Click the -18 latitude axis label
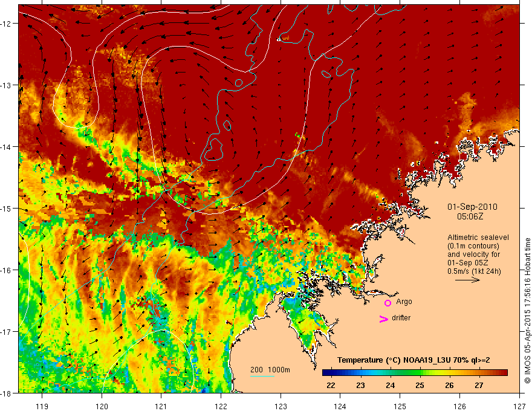 (5, 393)
